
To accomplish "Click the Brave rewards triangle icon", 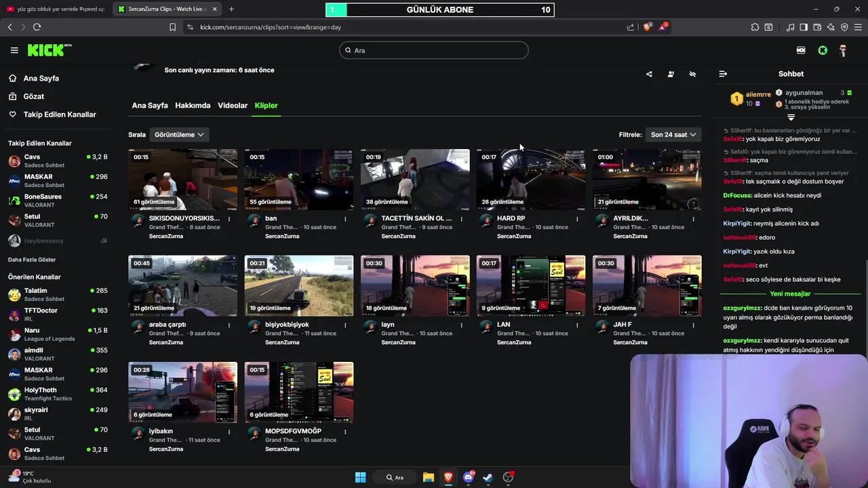I will coord(663,27).
